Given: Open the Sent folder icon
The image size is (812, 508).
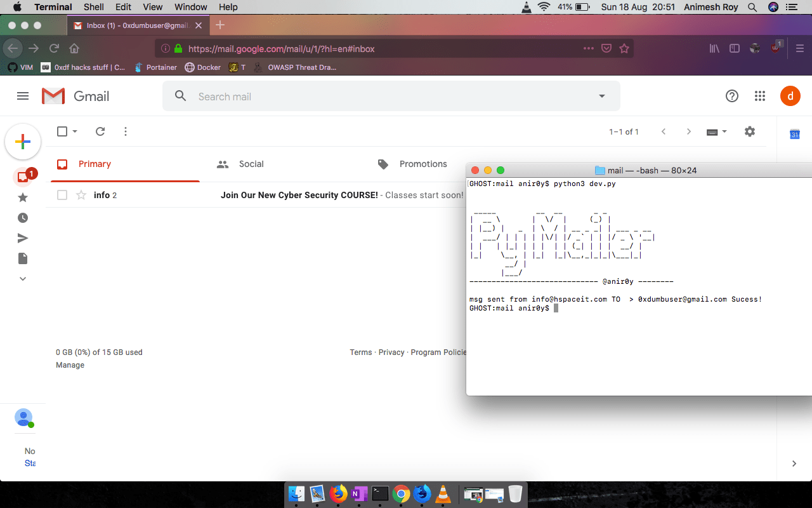Looking at the screenshot, I should 22,238.
